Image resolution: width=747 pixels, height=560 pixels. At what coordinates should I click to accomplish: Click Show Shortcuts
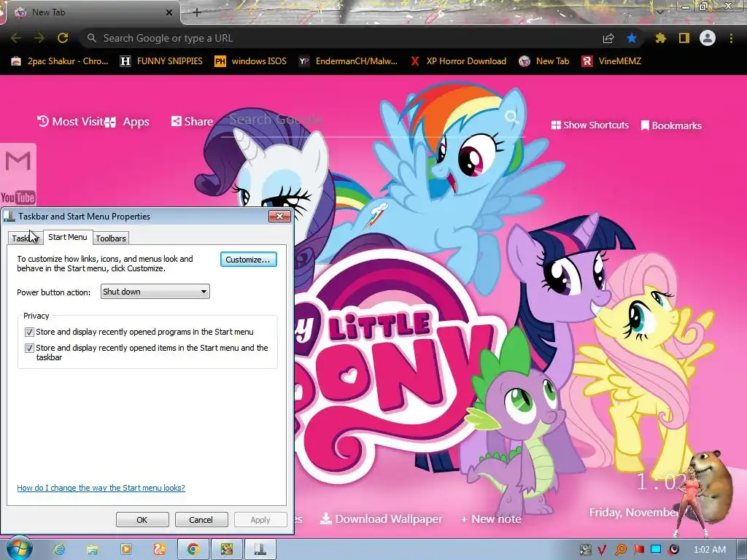click(589, 125)
